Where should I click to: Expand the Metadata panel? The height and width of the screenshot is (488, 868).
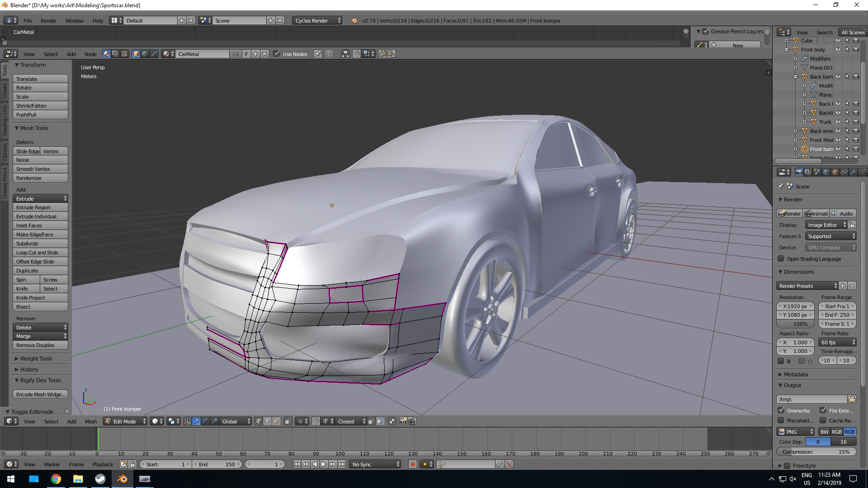(795, 374)
